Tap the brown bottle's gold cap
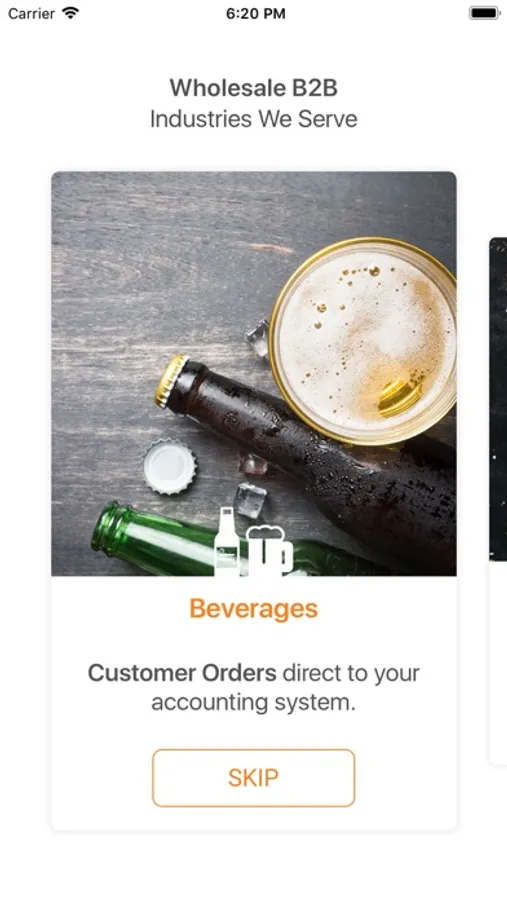The image size is (507, 900). pos(171,381)
